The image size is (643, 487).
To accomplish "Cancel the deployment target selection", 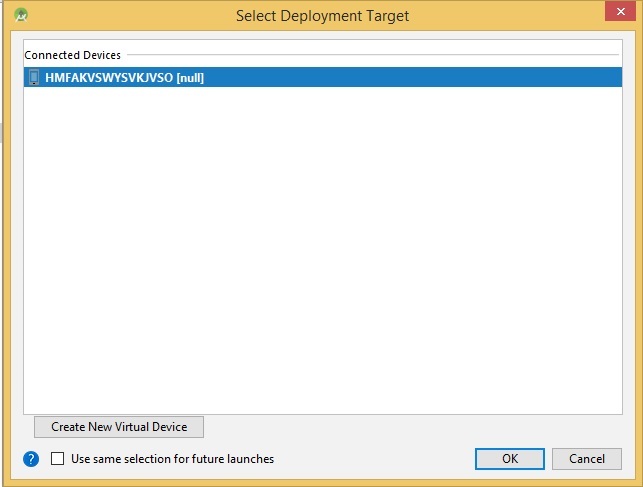I will (x=587, y=459).
